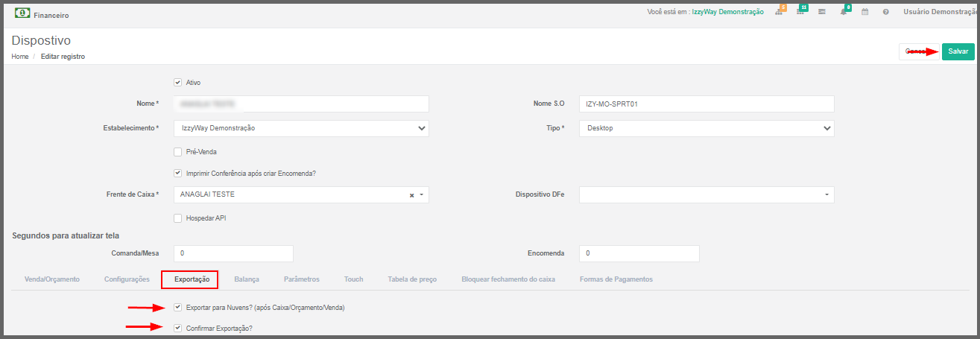This screenshot has width=980, height=339.
Task: Click the Nome S.O input field
Action: [x=706, y=104]
